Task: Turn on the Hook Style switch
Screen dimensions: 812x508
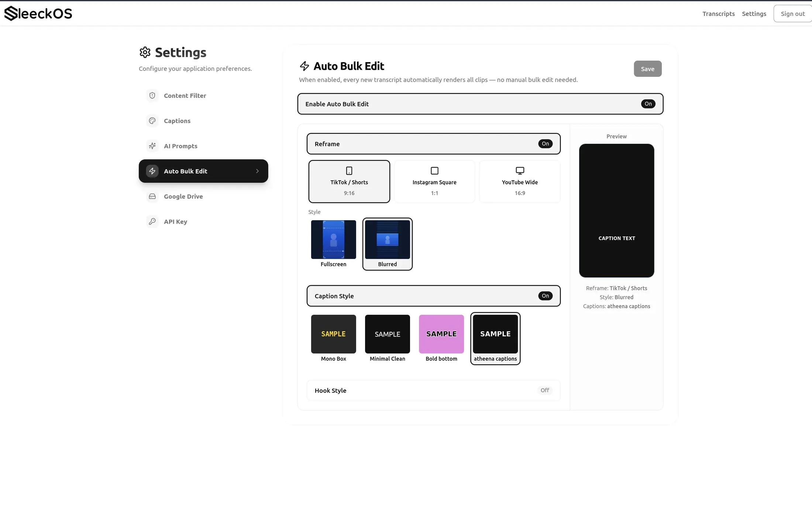Action: click(x=545, y=390)
